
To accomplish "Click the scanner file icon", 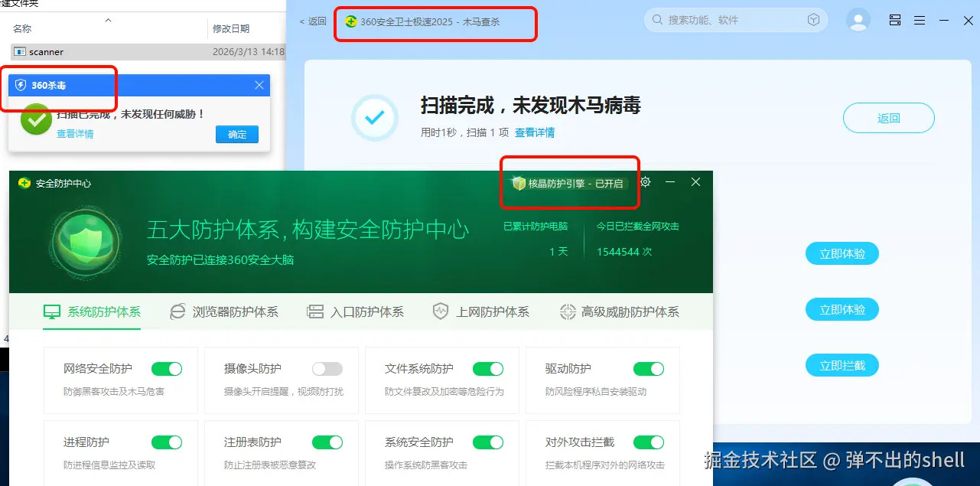I will pyautogui.click(x=20, y=52).
